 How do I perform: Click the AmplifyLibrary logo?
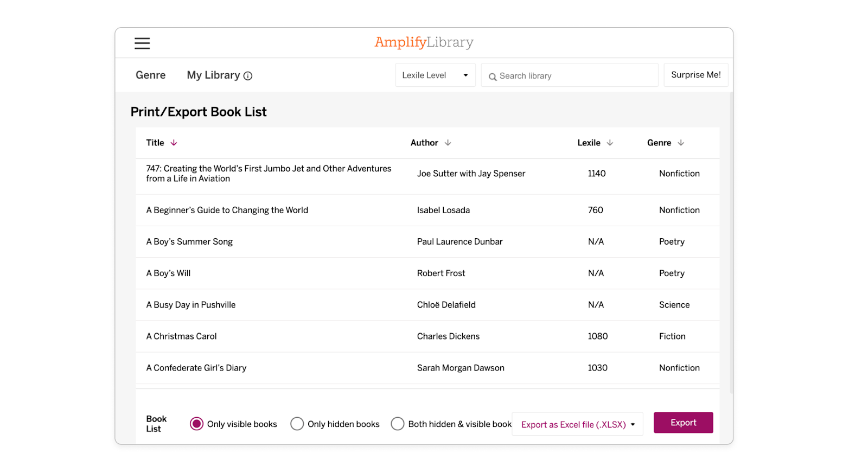pos(424,42)
